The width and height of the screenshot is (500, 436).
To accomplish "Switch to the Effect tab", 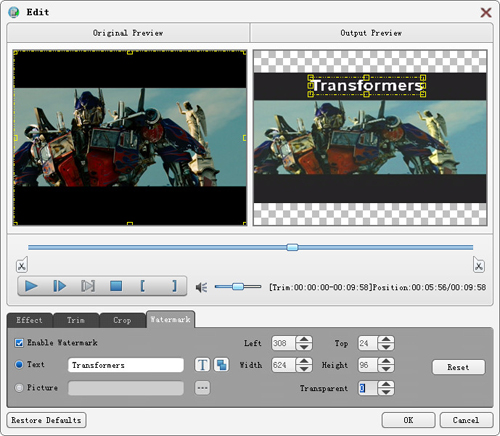I will tap(29, 320).
